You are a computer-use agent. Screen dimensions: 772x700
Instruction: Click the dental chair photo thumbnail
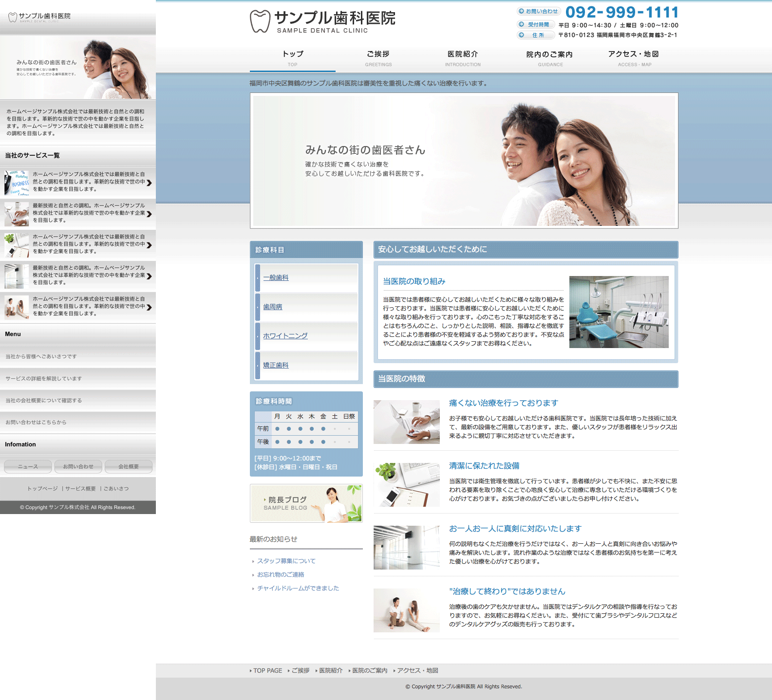(619, 312)
